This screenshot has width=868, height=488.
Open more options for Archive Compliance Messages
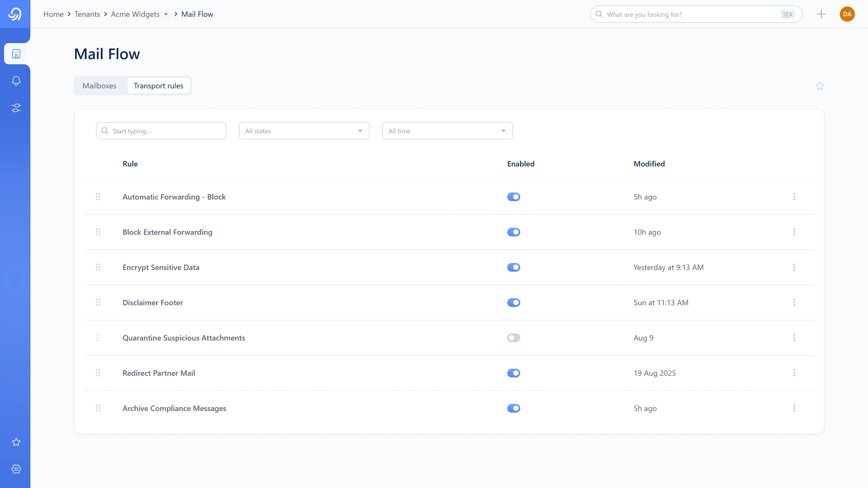(x=794, y=408)
